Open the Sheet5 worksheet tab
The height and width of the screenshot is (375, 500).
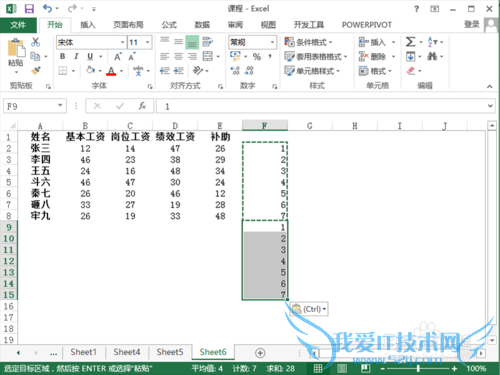point(170,352)
